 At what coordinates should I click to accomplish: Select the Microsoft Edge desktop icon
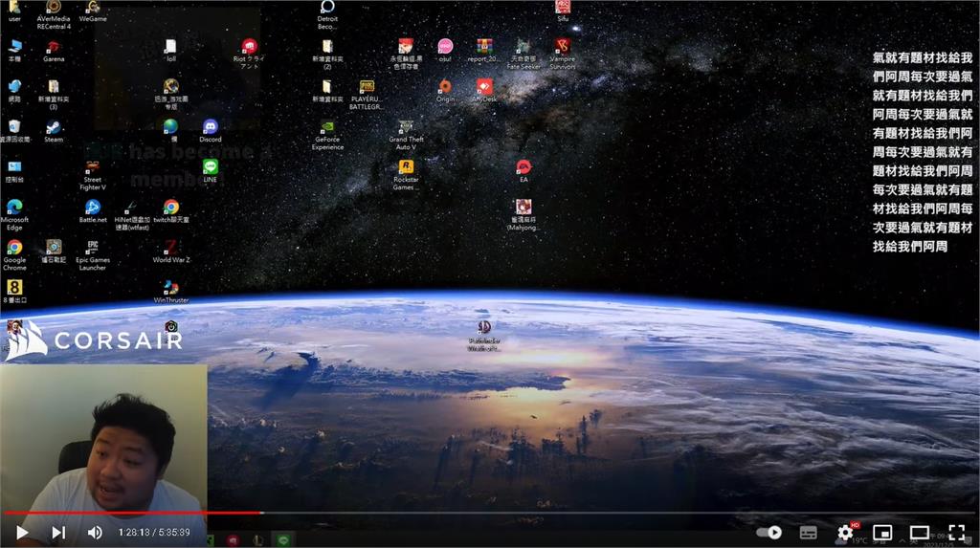[14, 215]
